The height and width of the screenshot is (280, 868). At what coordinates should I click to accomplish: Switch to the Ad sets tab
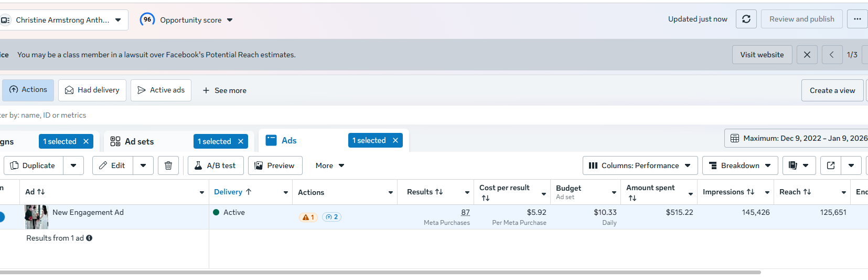click(x=139, y=141)
